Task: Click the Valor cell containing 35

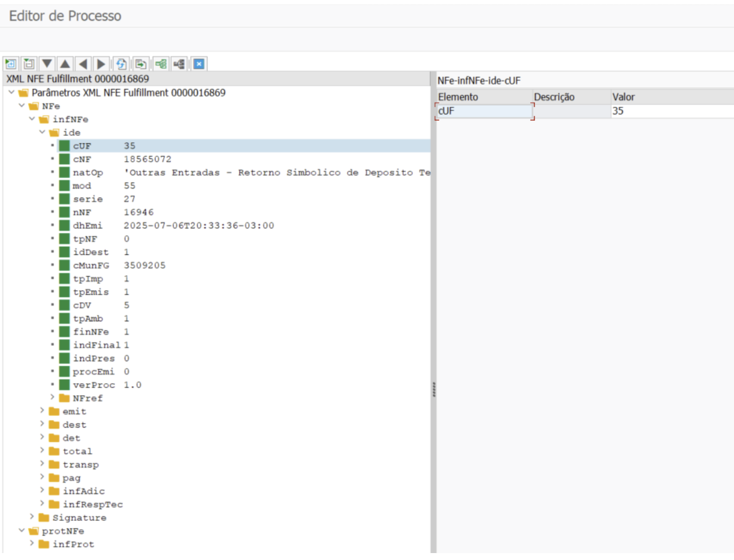Action: pyautogui.click(x=673, y=111)
